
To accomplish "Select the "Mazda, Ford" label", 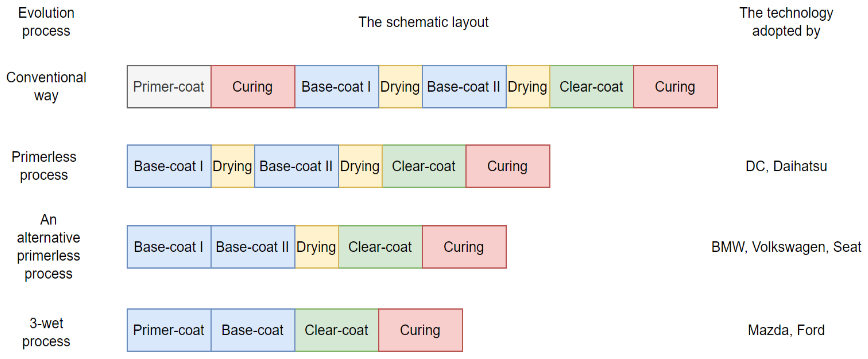I will click(x=786, y=330).
